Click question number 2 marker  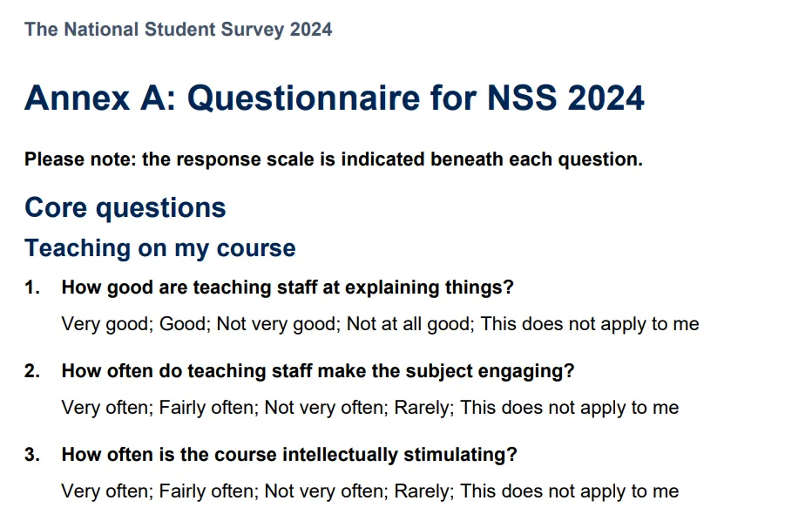tap(32, 371)
